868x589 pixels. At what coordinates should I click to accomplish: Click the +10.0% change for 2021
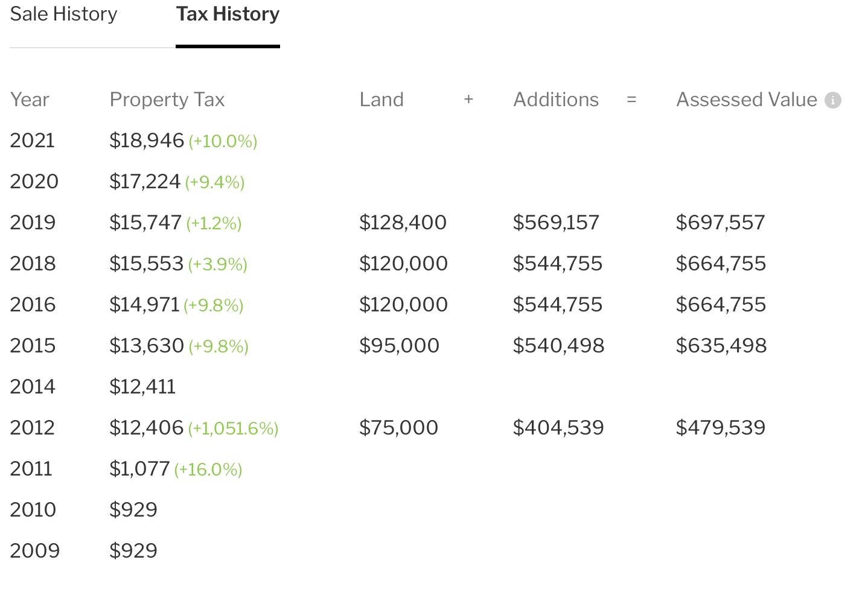tap(223, 141)
